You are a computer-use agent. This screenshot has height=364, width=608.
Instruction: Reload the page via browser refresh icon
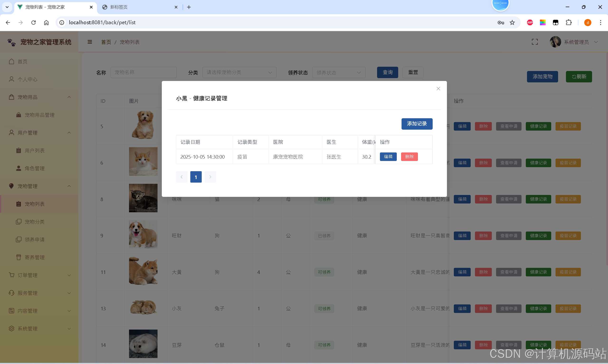[33, 23]
